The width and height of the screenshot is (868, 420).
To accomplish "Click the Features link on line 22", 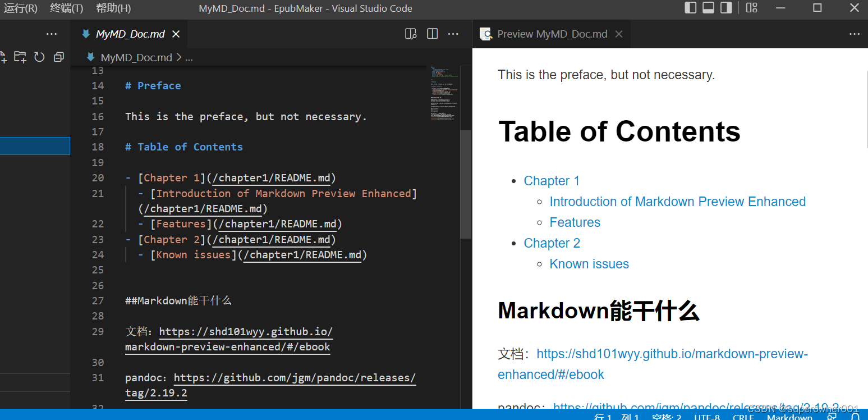I will pos(246,224).
